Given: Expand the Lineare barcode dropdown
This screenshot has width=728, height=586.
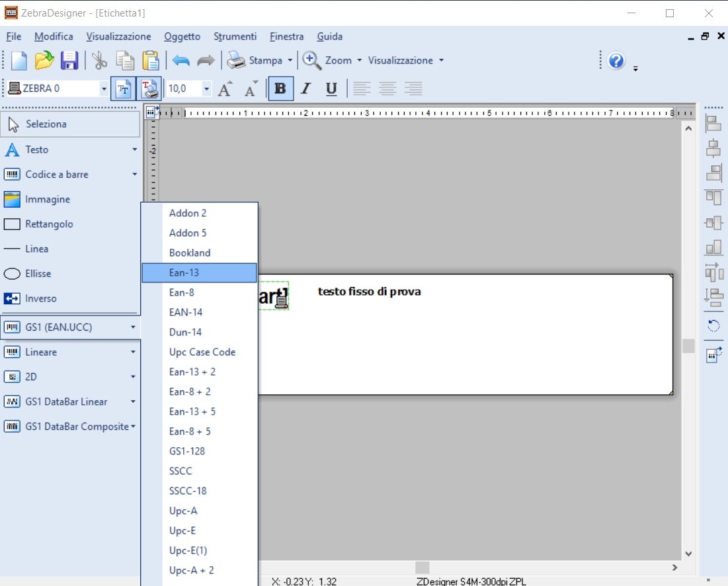Looking at the screenshot, I should tap(134, 352).
